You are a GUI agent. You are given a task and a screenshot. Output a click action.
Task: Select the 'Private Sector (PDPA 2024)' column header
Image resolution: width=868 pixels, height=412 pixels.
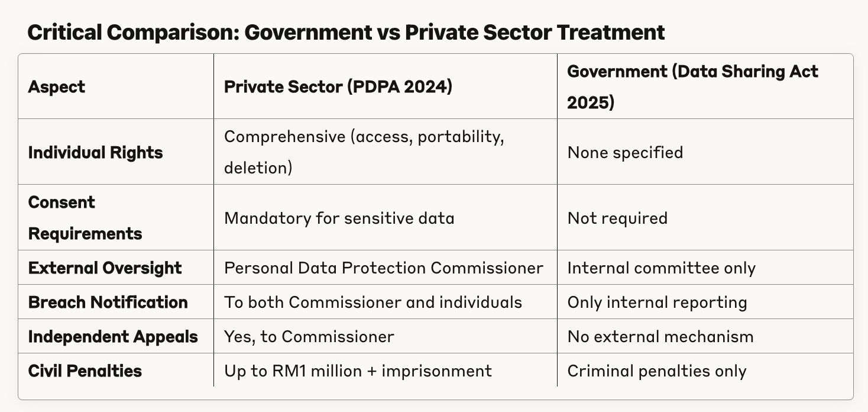point(338,87)
